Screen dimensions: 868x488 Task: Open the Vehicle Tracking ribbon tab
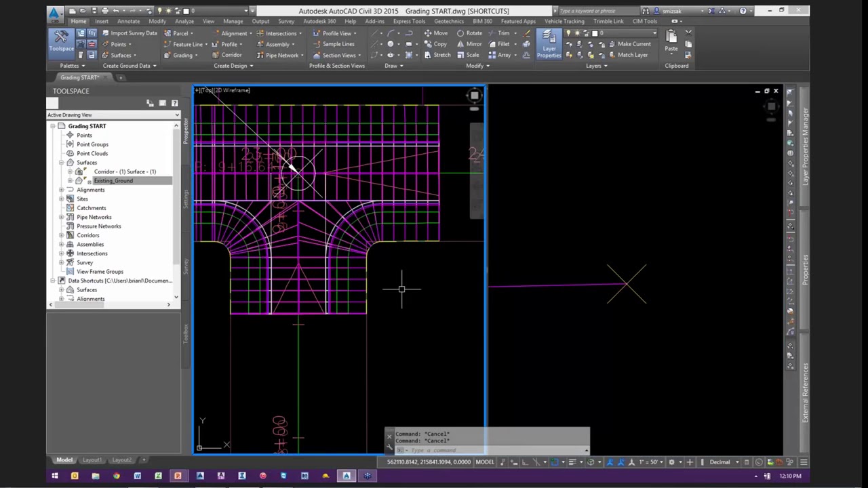tap(564, 21)
